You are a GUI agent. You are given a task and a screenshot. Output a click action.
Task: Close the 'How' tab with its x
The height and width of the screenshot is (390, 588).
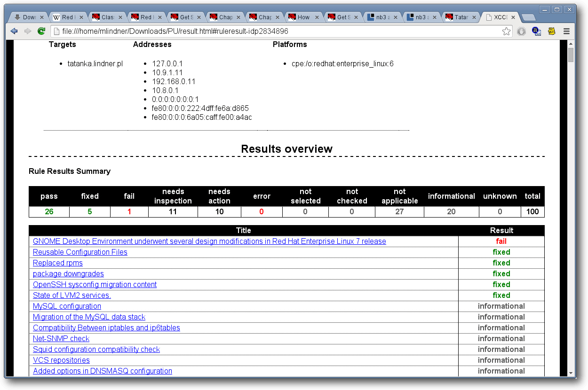tap(317, 17)
